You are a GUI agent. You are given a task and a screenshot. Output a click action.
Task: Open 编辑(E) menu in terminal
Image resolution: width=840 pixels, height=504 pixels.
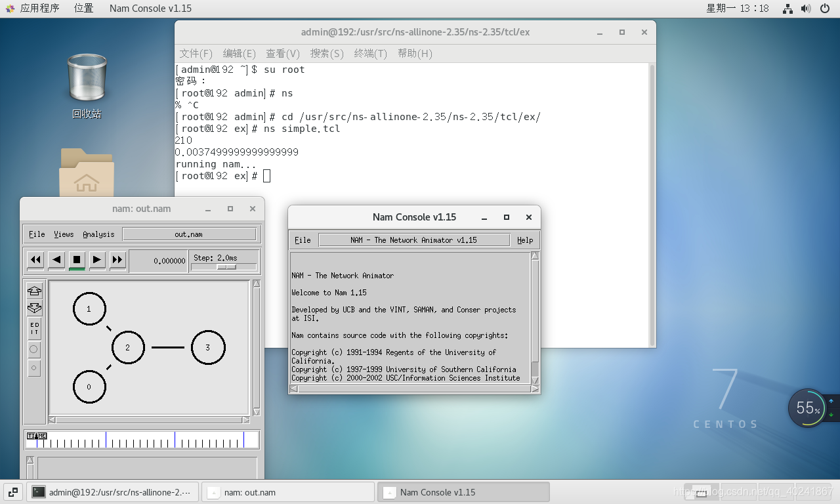tap(239, 53)
